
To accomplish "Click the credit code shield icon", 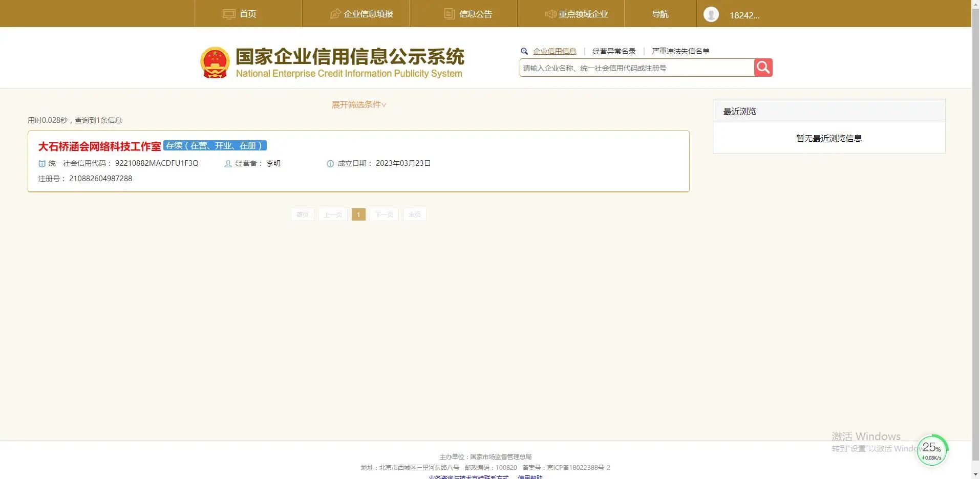I will pyautogui.click(x=42, y=164).
